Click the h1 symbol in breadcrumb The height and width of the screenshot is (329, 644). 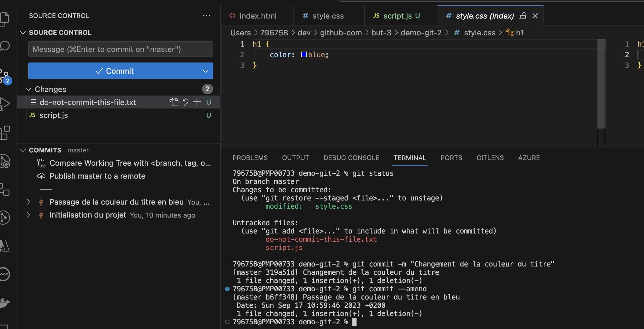[x=515, y=33]
